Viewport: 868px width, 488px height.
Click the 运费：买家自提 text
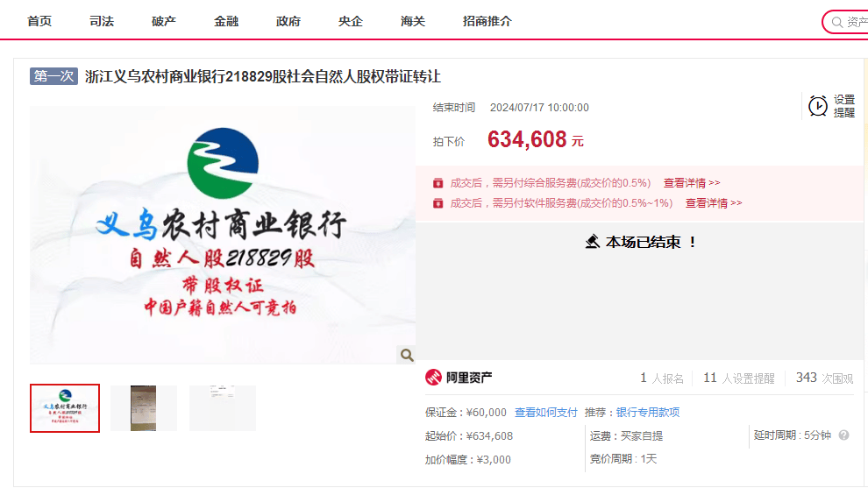626,436
